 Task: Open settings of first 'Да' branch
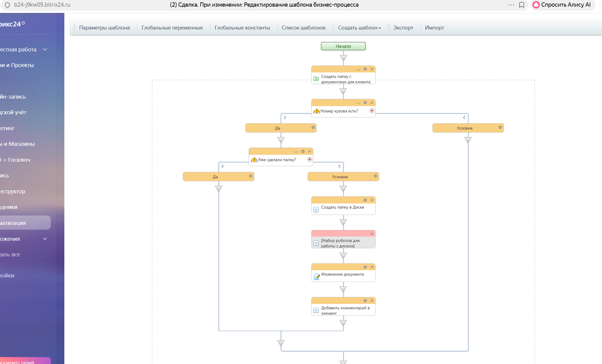click(x=313, y=127)
